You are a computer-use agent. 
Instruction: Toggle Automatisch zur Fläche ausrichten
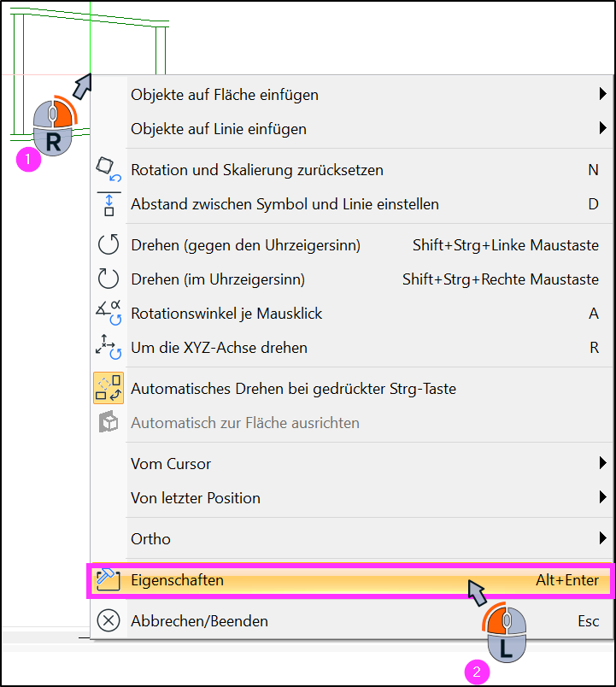351,422
